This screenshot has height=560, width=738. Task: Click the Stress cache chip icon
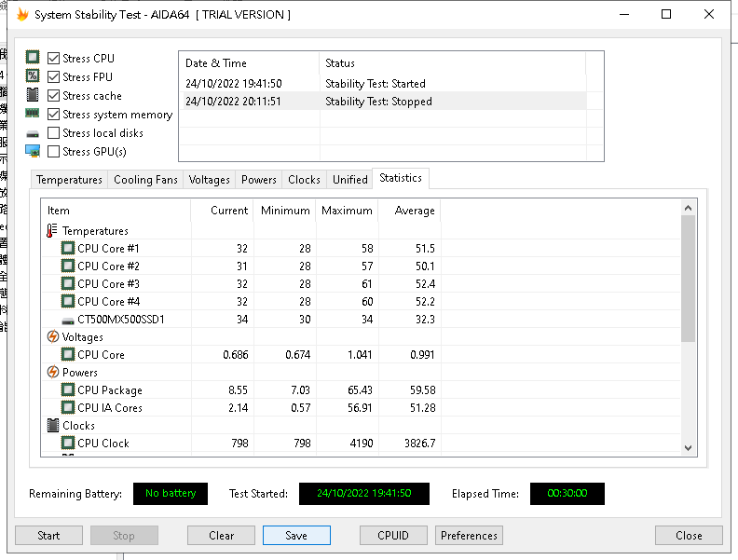click(33, 95)
